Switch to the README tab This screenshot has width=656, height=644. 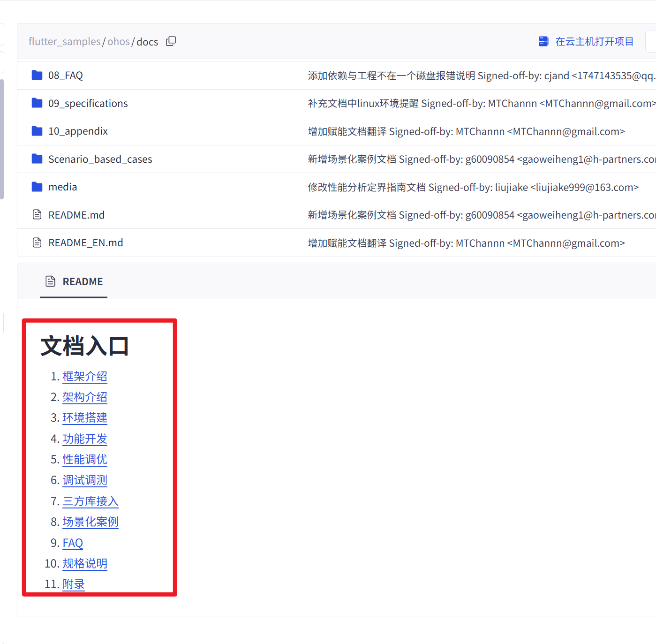click(74, 281)
